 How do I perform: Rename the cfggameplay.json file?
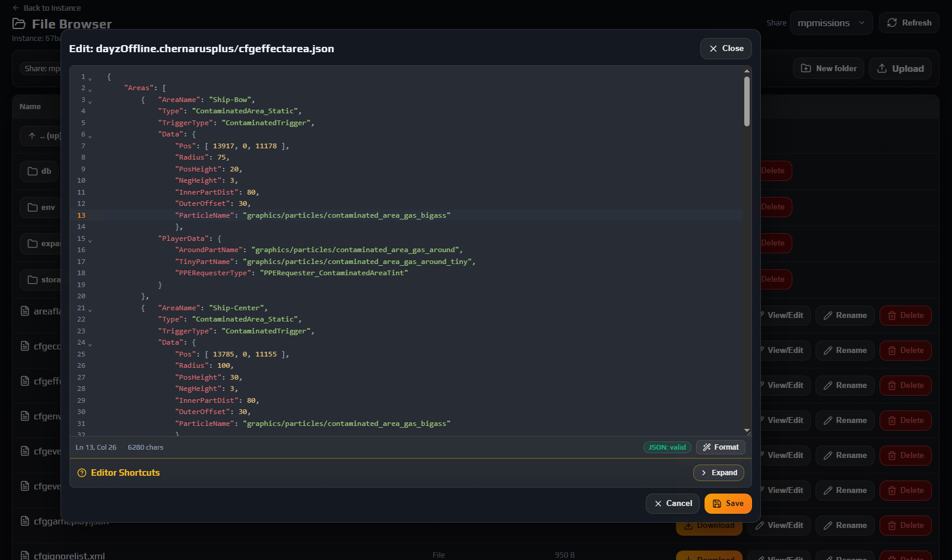coord(845,526)
